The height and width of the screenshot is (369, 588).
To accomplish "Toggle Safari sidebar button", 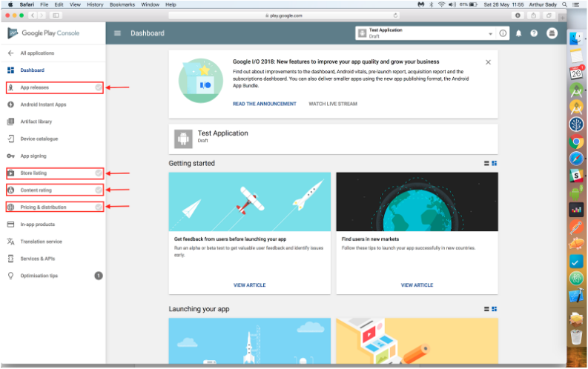I will pos(56,16).
